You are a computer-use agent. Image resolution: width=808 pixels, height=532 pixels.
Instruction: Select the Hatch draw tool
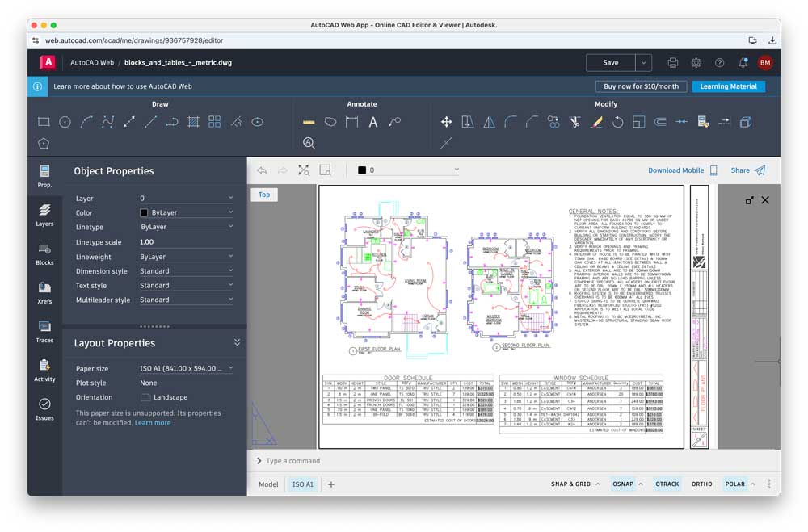coord(193,122)
